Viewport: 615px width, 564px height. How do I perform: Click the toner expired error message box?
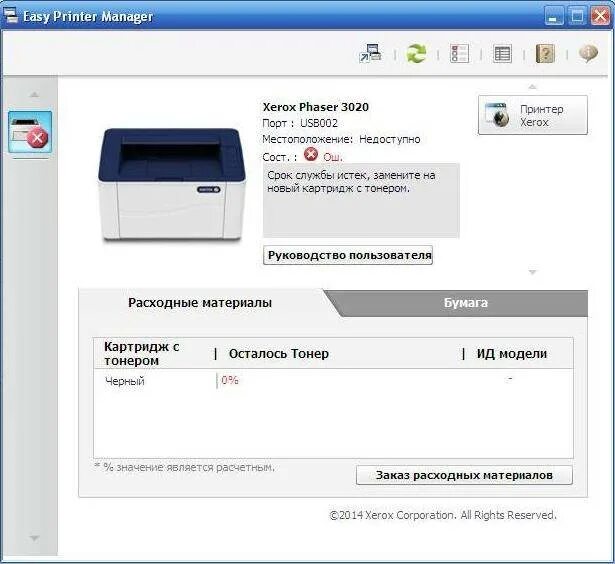tap(361, 200)
